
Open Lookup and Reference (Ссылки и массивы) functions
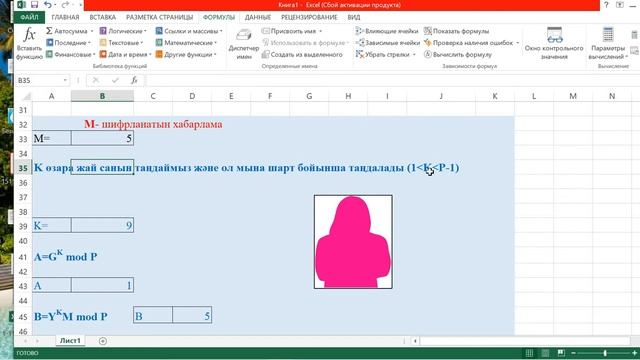pos(189,31)
